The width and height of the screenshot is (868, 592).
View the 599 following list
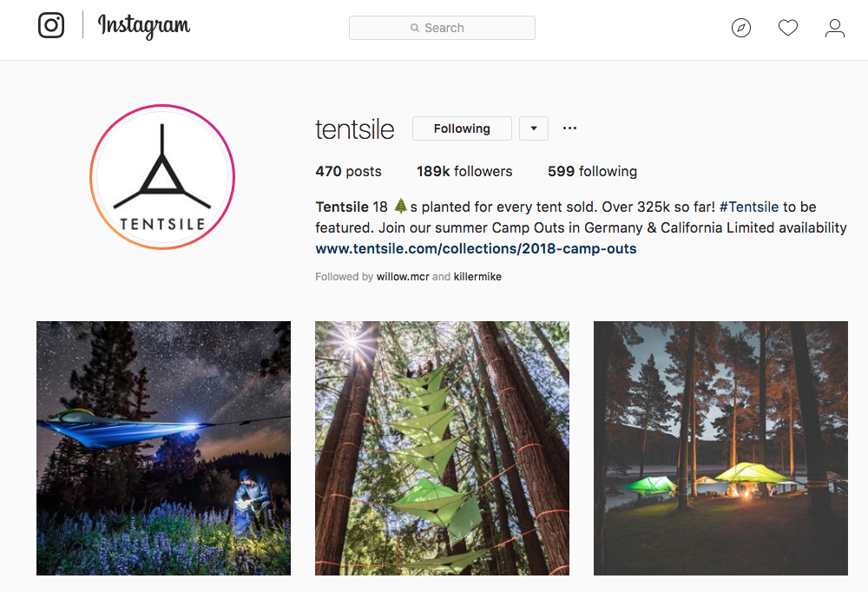click(592, 172)
